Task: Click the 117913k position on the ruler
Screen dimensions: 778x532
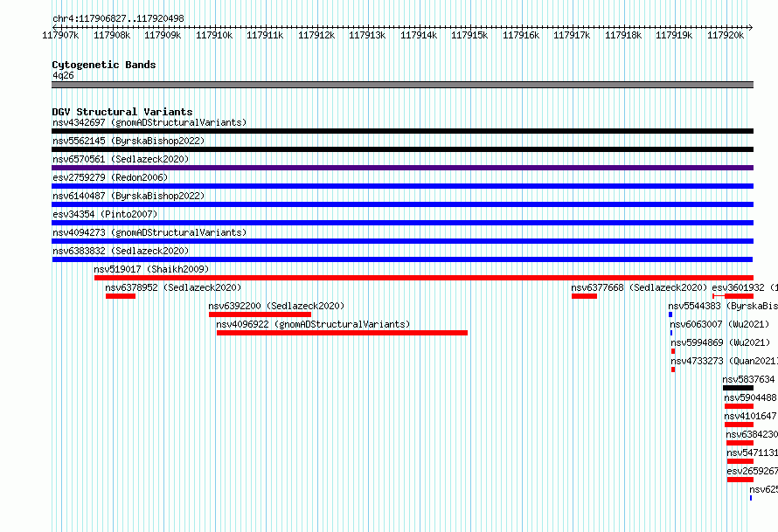Action: click(x=367, y=35)
